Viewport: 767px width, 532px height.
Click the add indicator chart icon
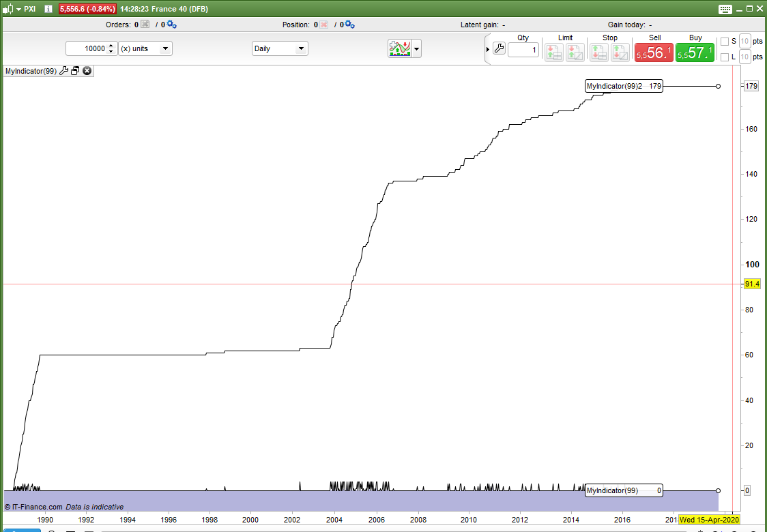(400, 48)
